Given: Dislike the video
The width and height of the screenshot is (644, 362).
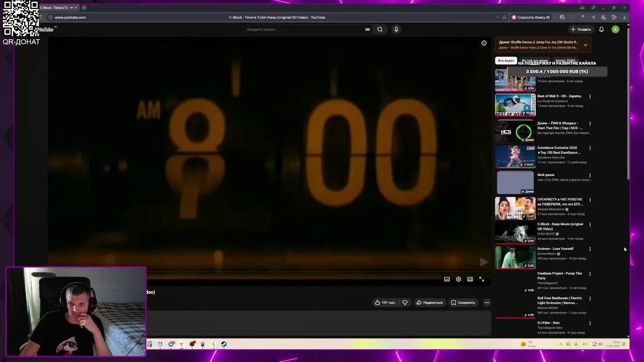Looking at the screenshot, I should point(405,303).
